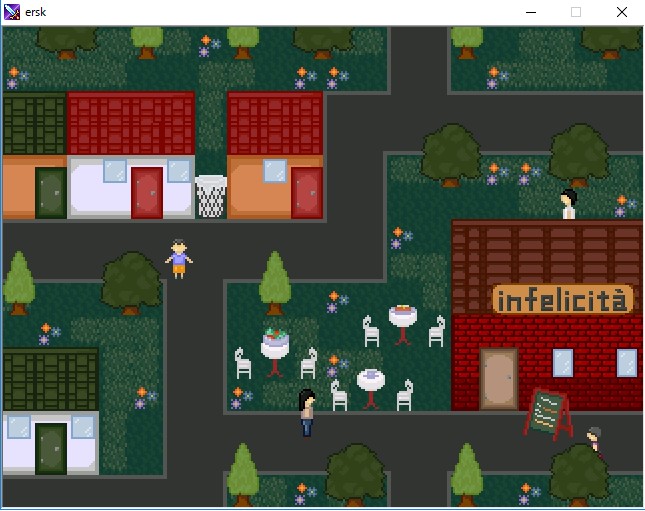Click the café table with the cake
Screen dimensions: 645x511
(403, 321)
